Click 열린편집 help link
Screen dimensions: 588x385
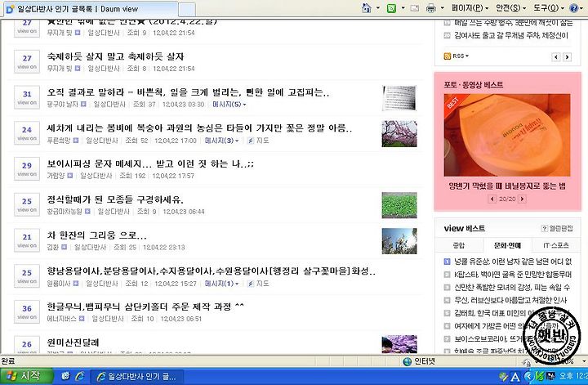557,228
